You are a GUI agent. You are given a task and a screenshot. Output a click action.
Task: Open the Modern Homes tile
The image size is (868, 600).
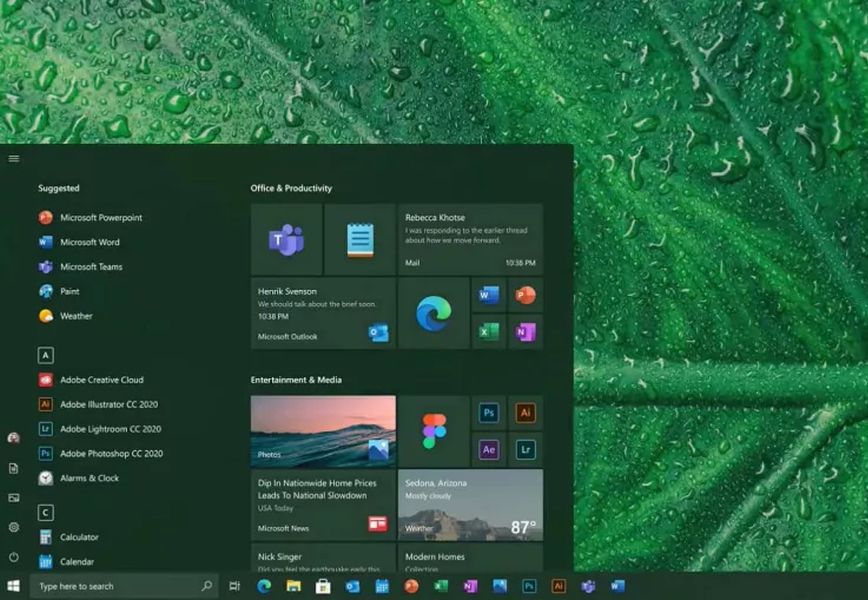(471, 557)
